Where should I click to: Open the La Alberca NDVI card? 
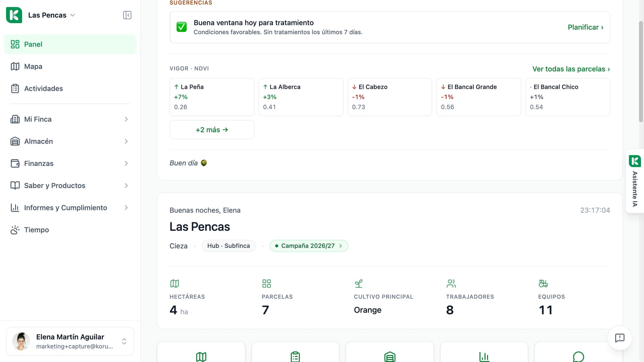pyautogui.click(x=301, y=97)
